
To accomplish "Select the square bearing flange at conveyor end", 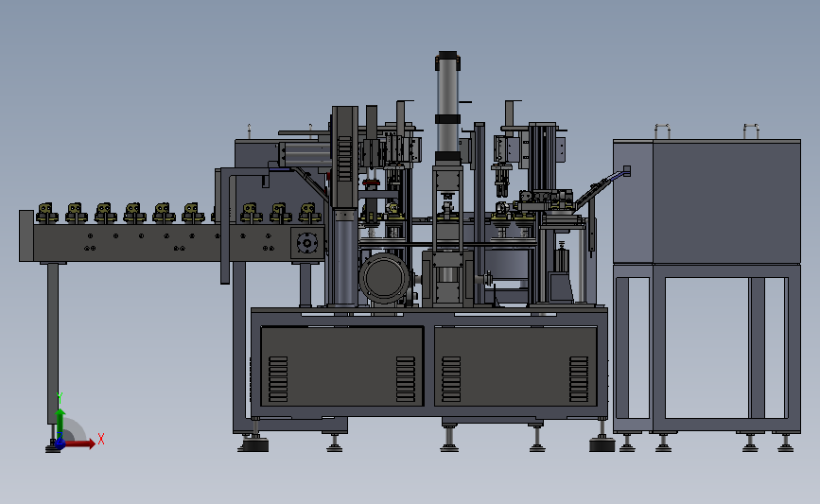I will coord(307,243).
